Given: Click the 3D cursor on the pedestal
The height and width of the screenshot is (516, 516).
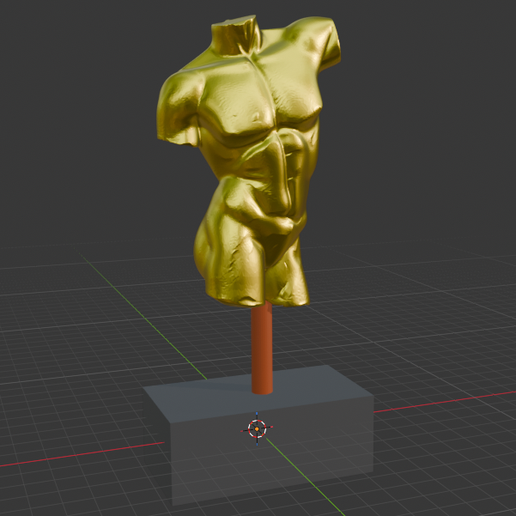Looking at the screenshot, I should pos(257,429).
